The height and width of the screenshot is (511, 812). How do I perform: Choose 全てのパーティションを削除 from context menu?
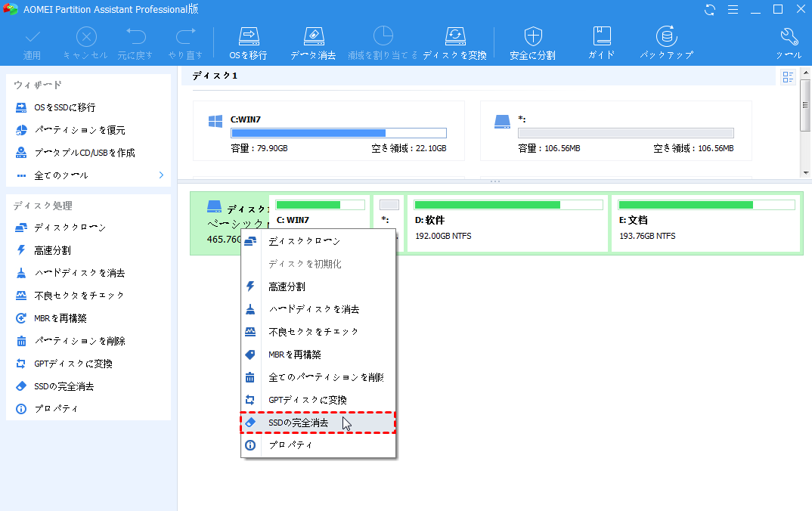coord(318,377)
